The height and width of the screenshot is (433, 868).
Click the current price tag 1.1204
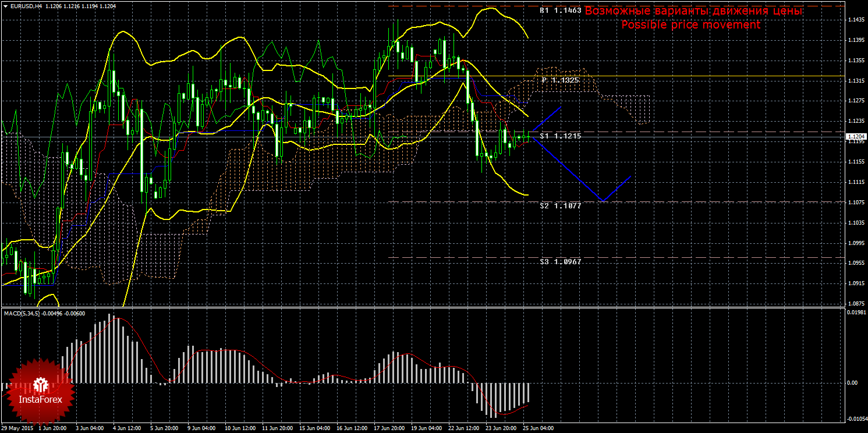[856, 137]
